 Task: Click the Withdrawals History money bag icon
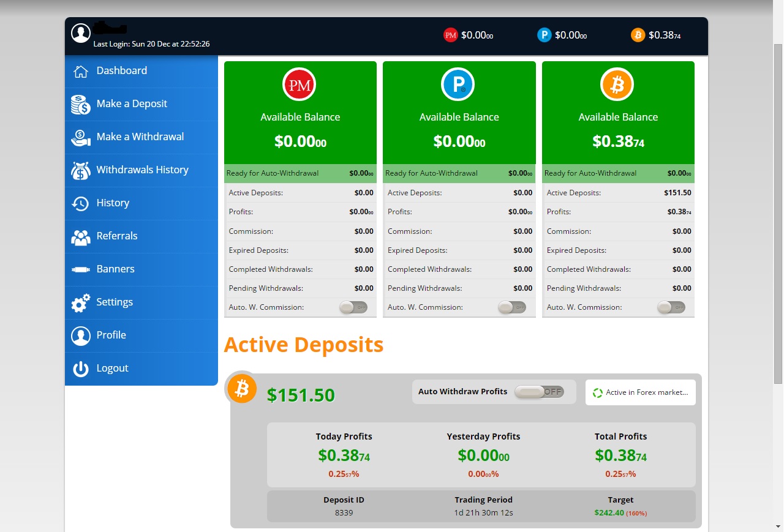(x=80, y=170)
